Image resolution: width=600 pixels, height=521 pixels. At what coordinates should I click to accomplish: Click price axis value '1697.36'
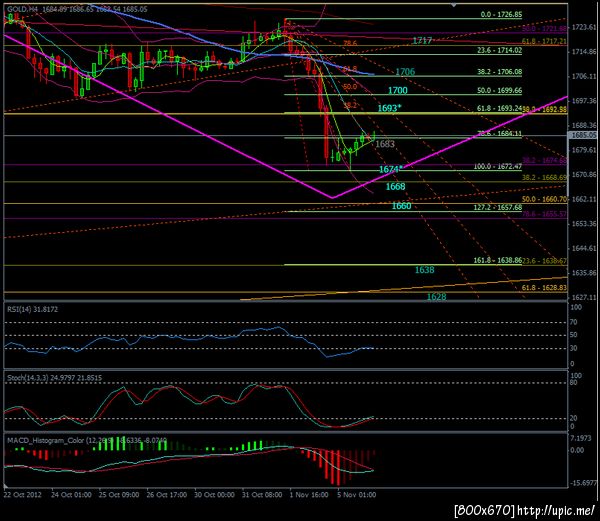coord(584,101)
